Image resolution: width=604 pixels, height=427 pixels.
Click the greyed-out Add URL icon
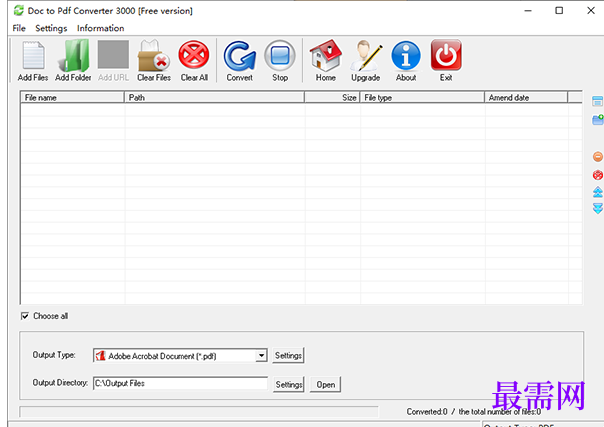[x=113, y=55]
